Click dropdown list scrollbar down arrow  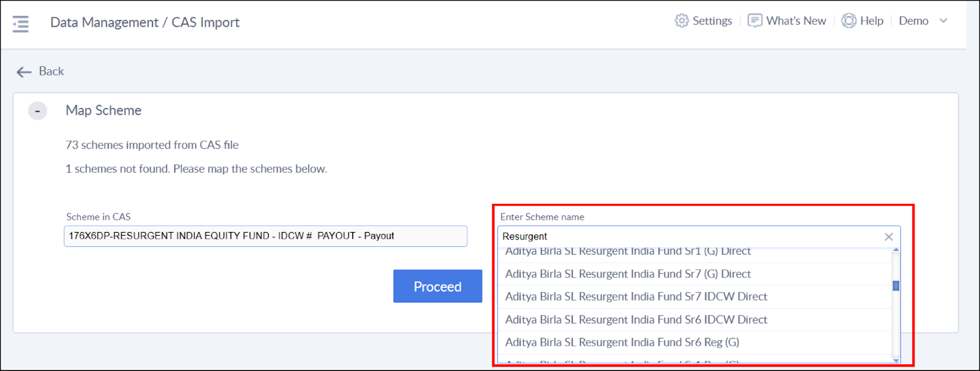click(896, 360)
